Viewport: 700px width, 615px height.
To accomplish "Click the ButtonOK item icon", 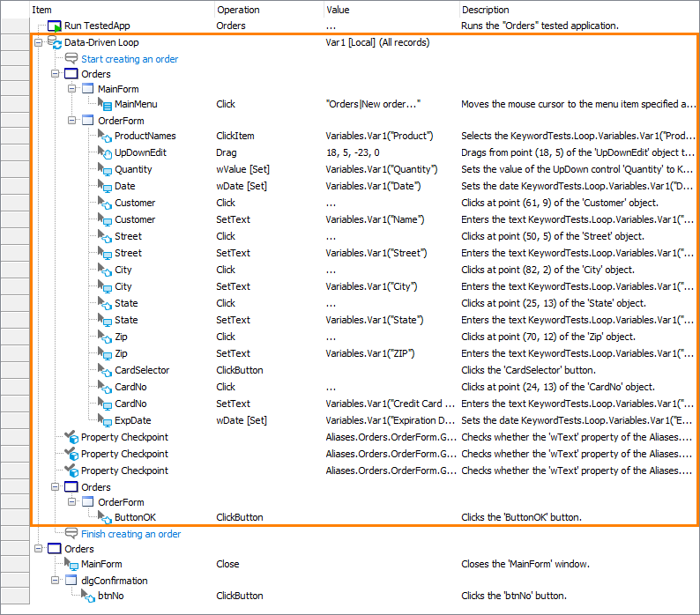I will tap(105, 517).
